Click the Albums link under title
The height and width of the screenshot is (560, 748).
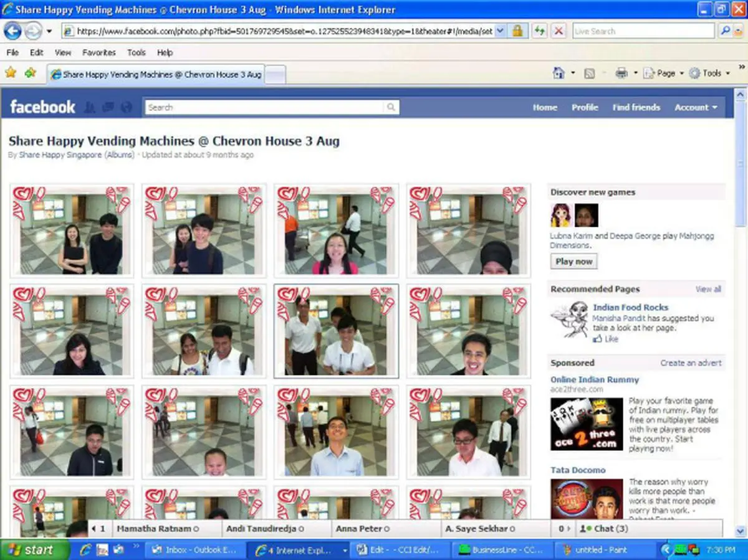click(119, 155)
